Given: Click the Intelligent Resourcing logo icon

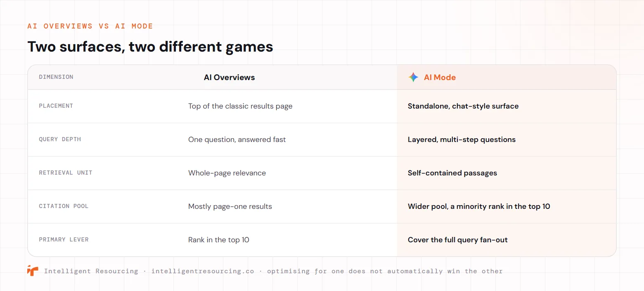Looking at the screenshot, I should (33, 271).
